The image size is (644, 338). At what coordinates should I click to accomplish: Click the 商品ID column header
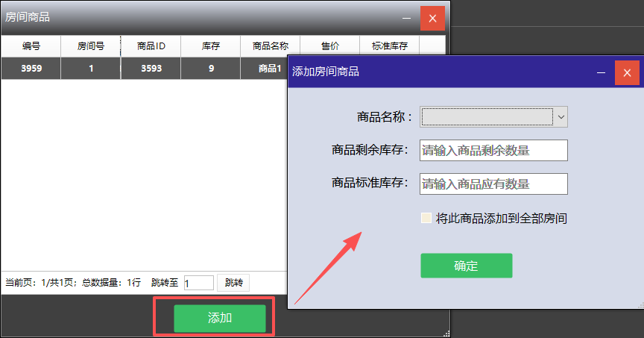pos(151,46)
